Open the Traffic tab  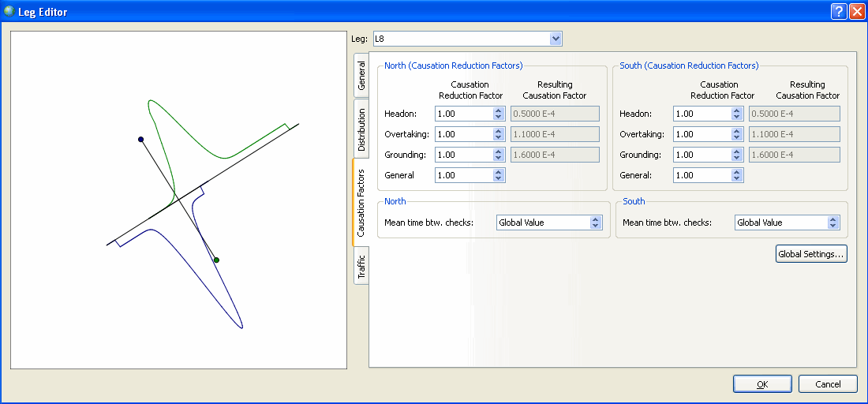pyautogui.click(x=361, y=265)
